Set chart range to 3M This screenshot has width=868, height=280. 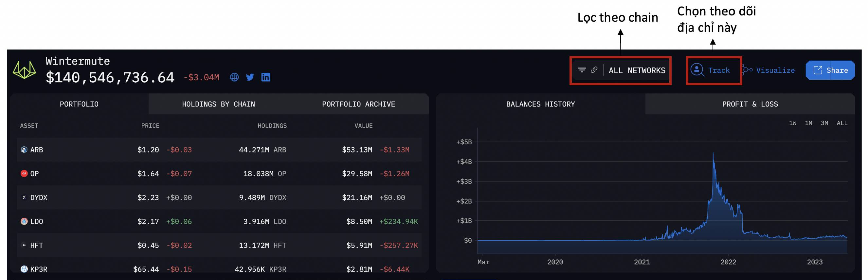pyautogui.click(x=824, y=123)
